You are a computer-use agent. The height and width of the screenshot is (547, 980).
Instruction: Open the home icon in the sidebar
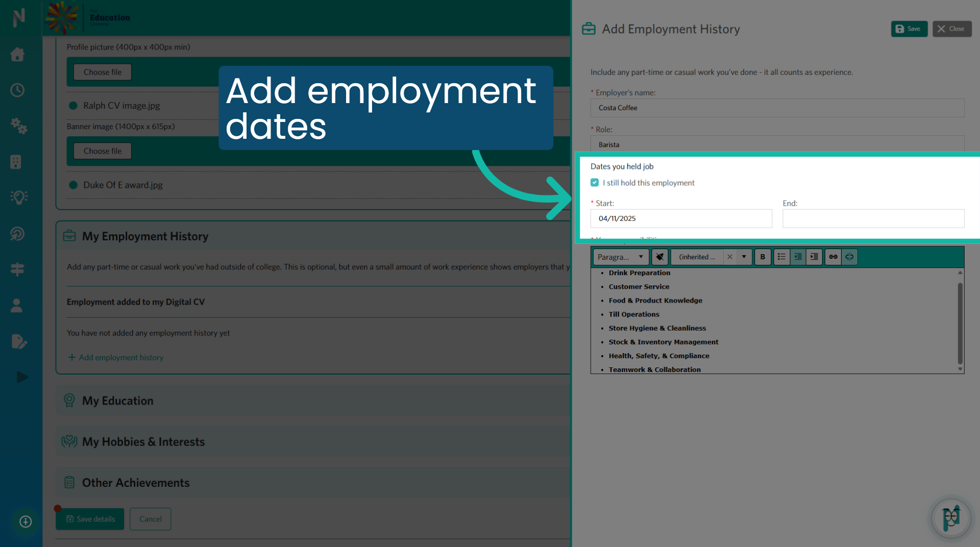pyautogui.click(x=17, y=54)
